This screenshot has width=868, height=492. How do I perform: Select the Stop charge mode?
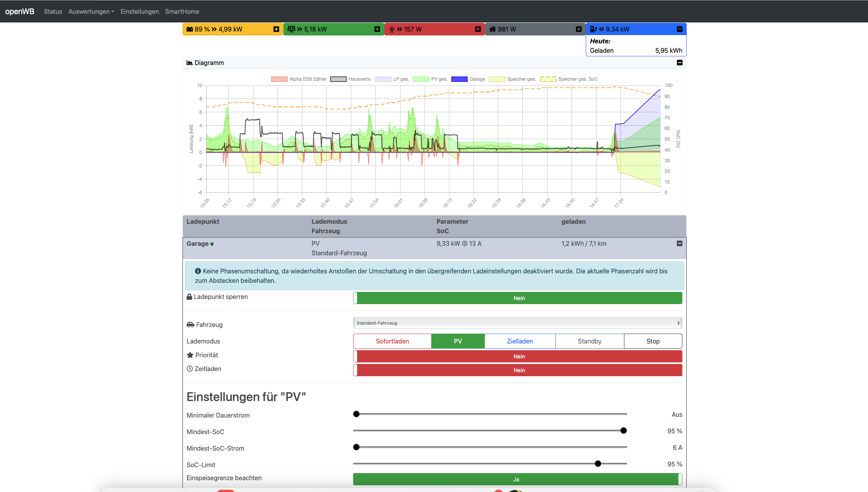[653, 341]
